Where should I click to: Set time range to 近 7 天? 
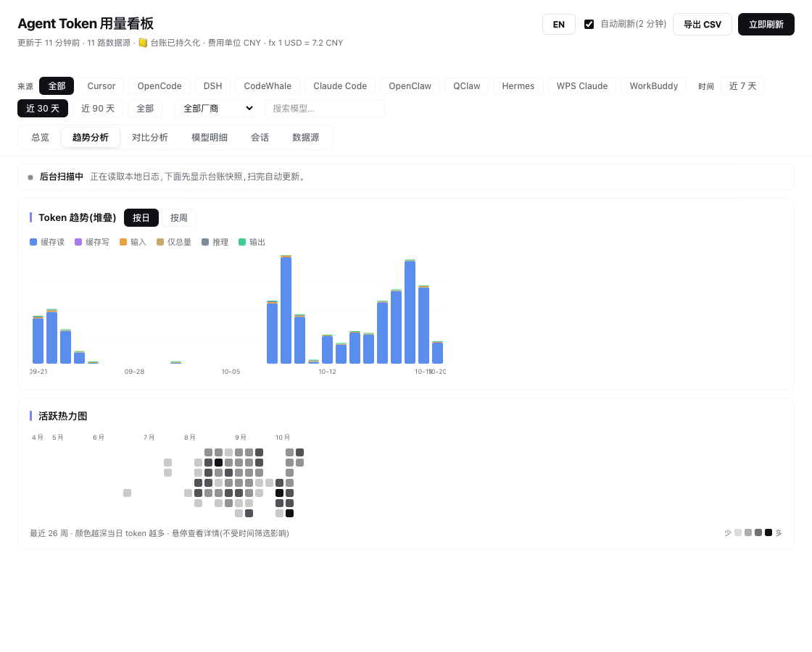click(742, 86)
